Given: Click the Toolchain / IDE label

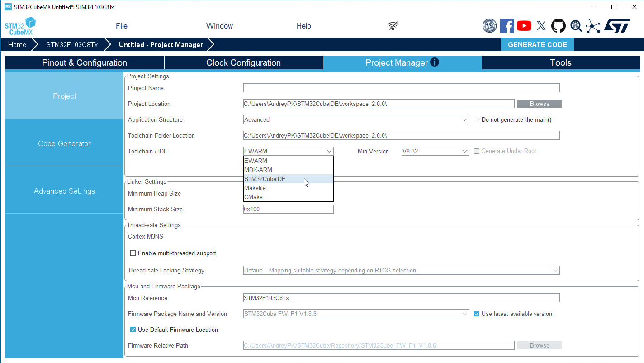Looking at the screenshot, I should coord(148,151).
